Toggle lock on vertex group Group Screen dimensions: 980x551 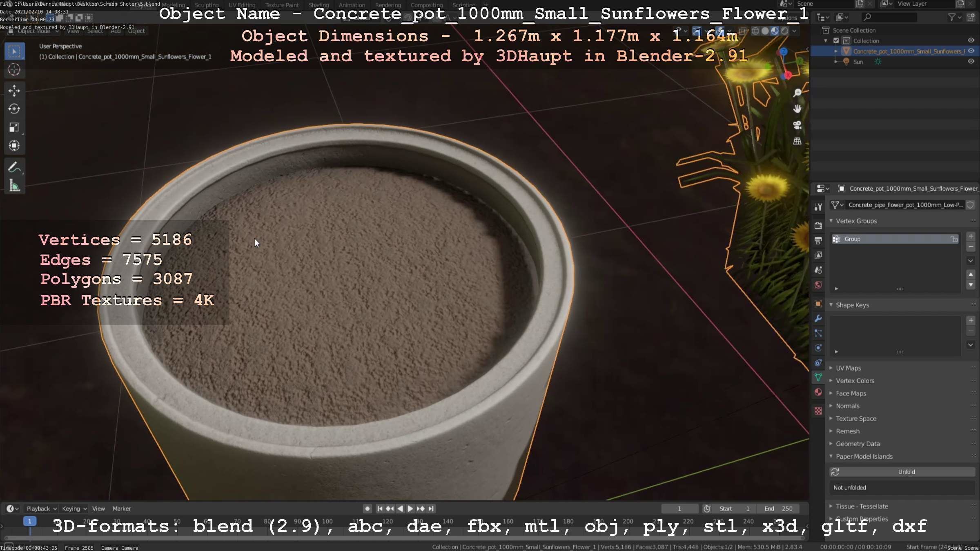pyautogui.click(x=954, y=239)
